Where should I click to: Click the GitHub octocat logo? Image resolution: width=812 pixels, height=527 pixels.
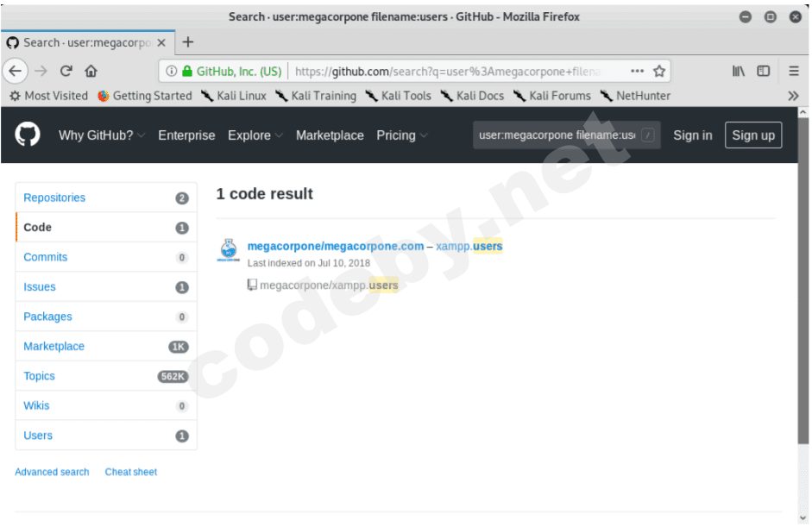28,135
